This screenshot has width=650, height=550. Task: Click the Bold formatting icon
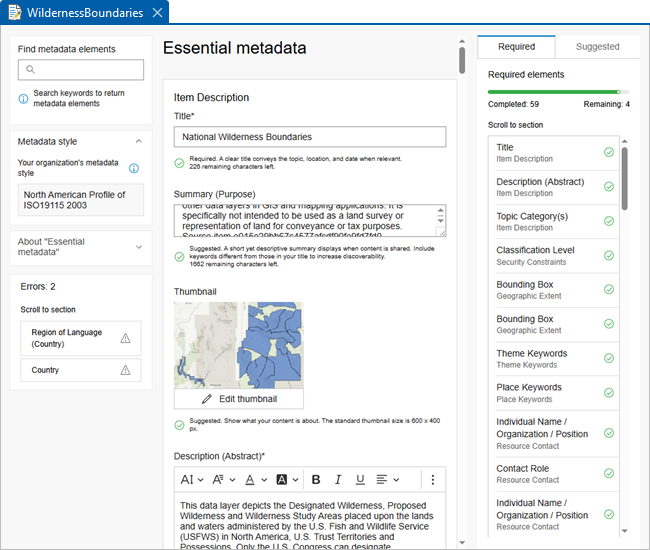coord(316,480)
